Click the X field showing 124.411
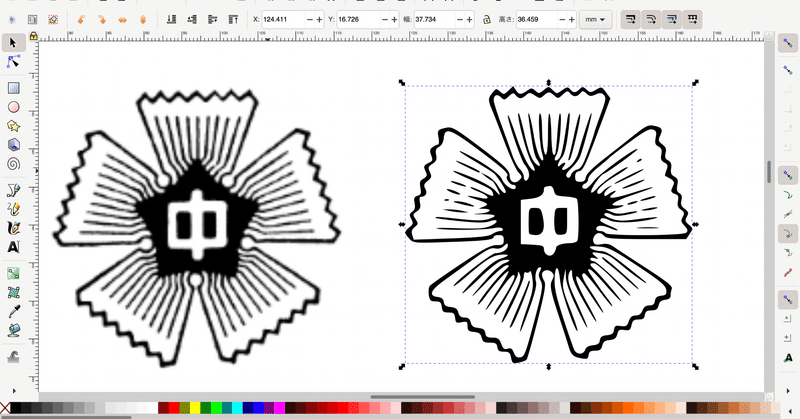The image size is (800, 419). [283, 19]
